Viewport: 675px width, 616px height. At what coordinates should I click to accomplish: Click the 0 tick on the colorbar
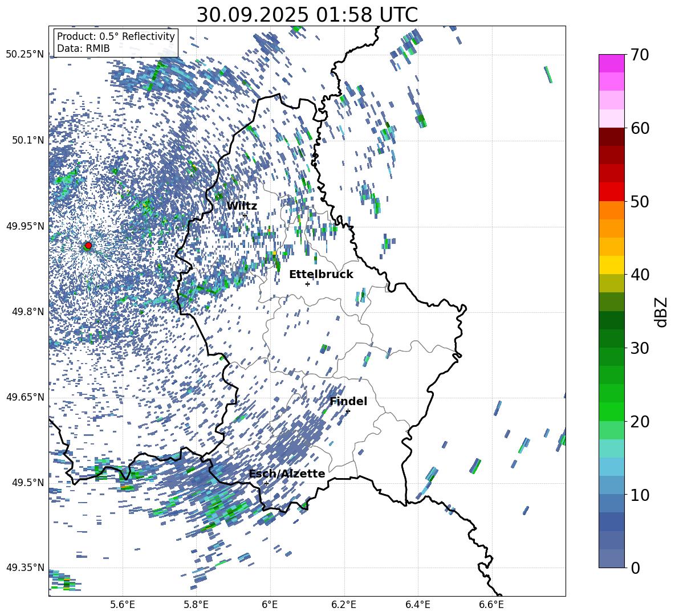coord(635,568)
